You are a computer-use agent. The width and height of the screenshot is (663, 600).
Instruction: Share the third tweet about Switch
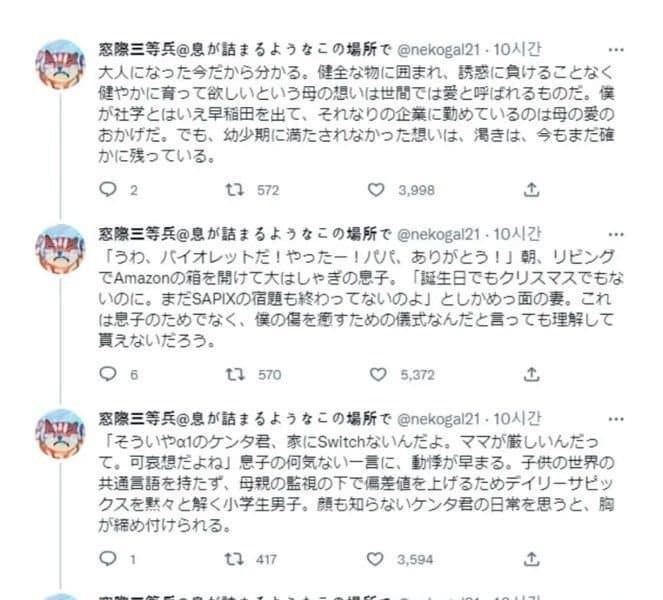(532, 560)
